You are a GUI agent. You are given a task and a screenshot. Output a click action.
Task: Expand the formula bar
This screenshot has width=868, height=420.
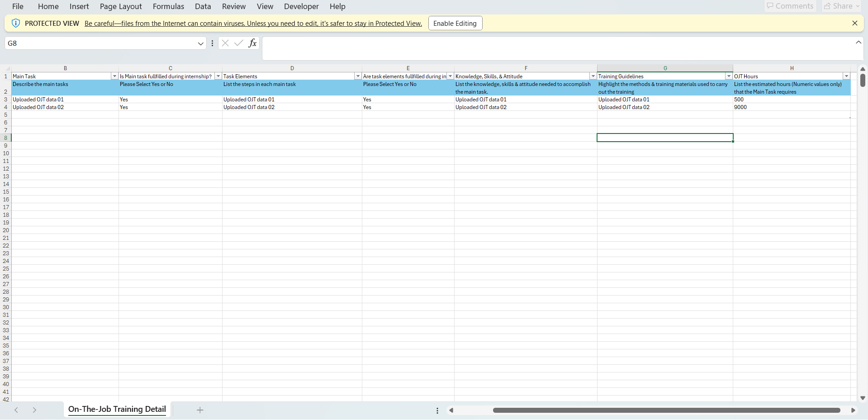858,42
